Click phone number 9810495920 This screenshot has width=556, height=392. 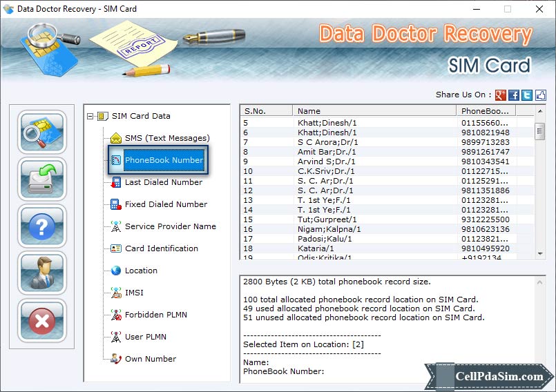pyautogui.click(x=486, y=248)
